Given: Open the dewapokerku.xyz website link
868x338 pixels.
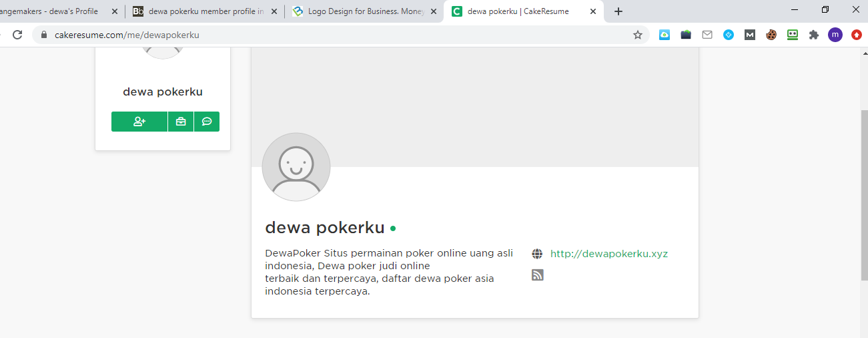Looking at the screenshot, I should [608, 254].
